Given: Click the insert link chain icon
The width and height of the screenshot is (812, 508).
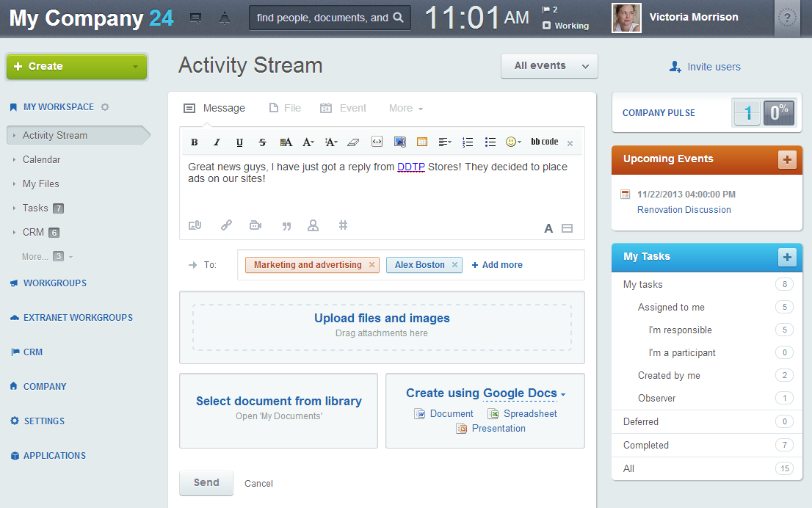Looking at the screenshot, I should click(x=227, y=225).
